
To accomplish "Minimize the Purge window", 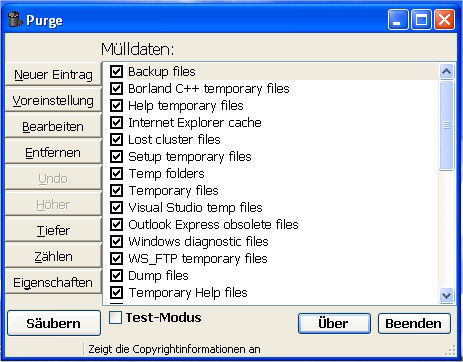I will [398, 20].
